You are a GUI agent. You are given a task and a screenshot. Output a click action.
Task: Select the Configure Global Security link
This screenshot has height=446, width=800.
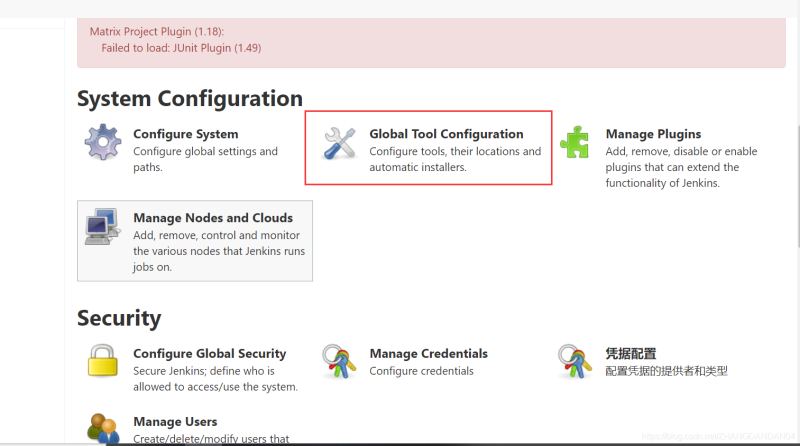[209, 354]
